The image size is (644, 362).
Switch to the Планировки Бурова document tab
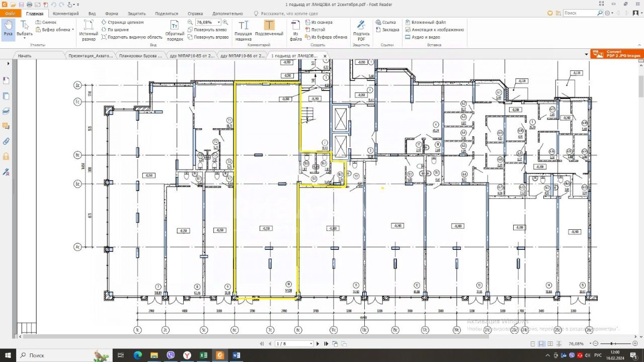(x=140, y=56)
